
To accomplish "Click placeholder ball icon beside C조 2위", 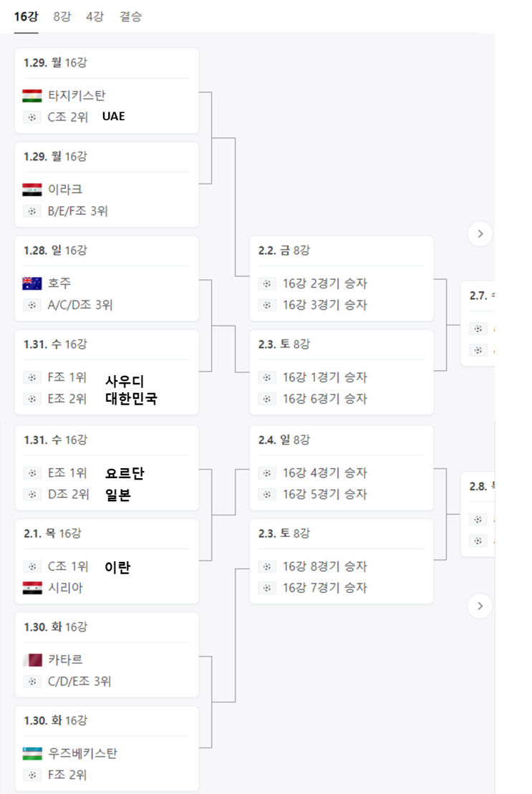I will 32,117.
